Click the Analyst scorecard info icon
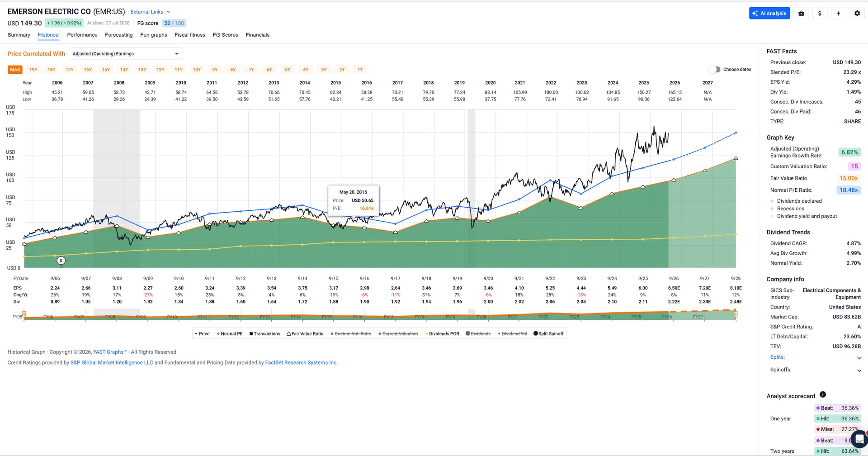Screen dimensions: 868x456 (823, 394)
